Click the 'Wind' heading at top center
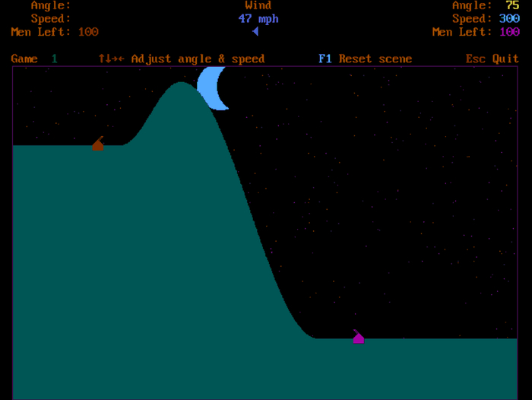The image size is (532, 400). tap(258, 5)
